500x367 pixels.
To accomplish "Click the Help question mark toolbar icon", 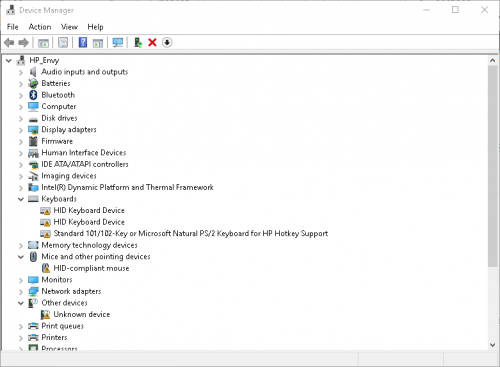I will click(x=83, y=43).
